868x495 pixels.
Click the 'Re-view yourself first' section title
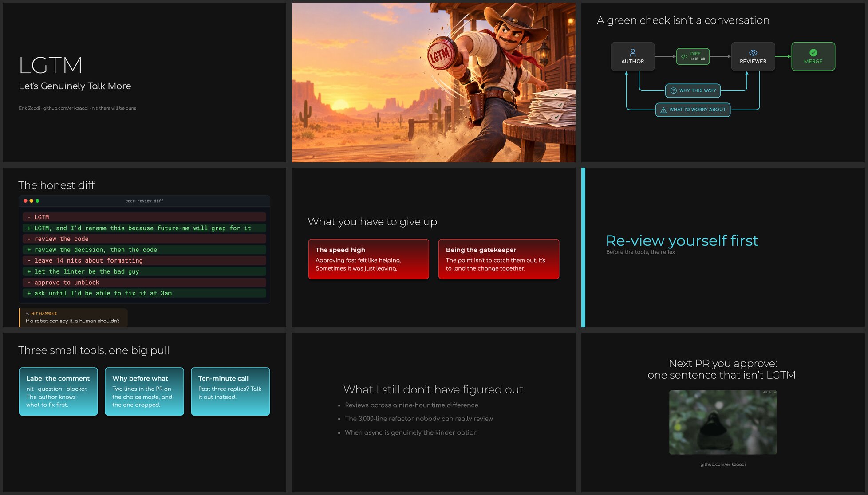coord(682,240)
